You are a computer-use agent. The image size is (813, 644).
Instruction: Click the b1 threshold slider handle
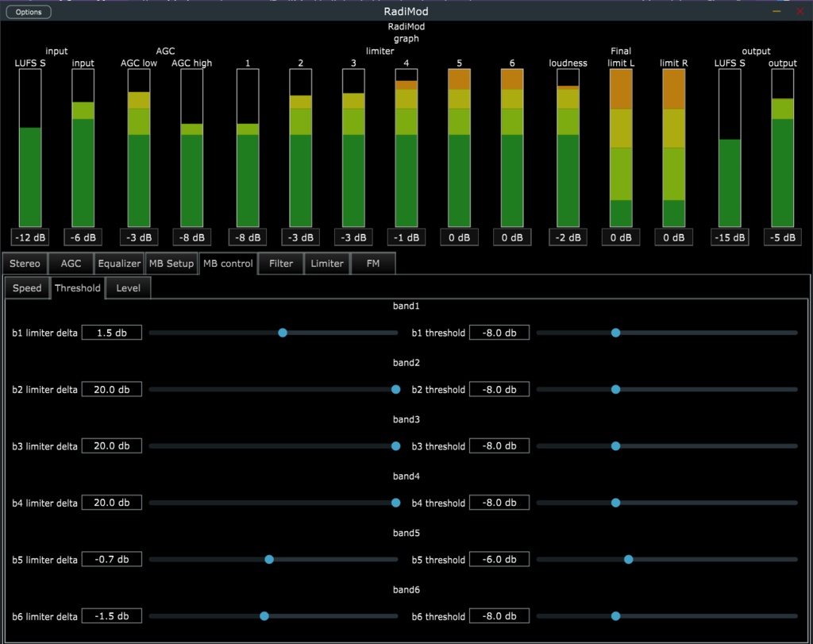(x=615, y=333)
